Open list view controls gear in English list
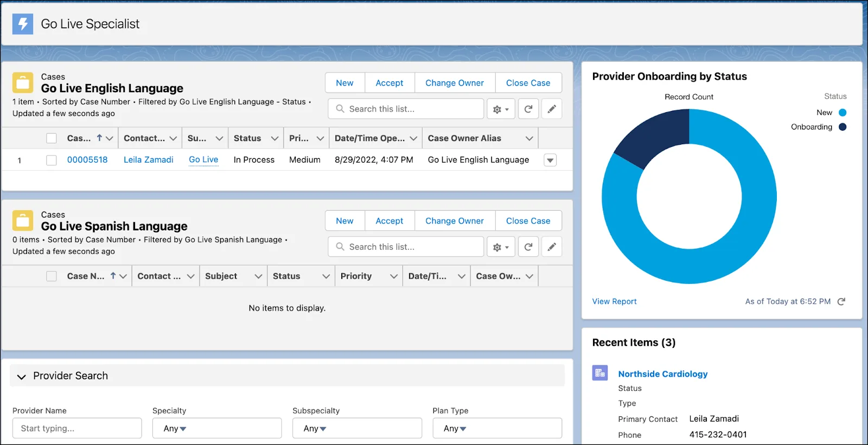 (x=501, y=109)
